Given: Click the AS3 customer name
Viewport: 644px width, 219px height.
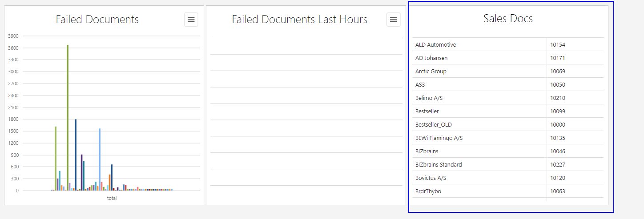Looking at the screenshot, I should (x=421, y=85).
